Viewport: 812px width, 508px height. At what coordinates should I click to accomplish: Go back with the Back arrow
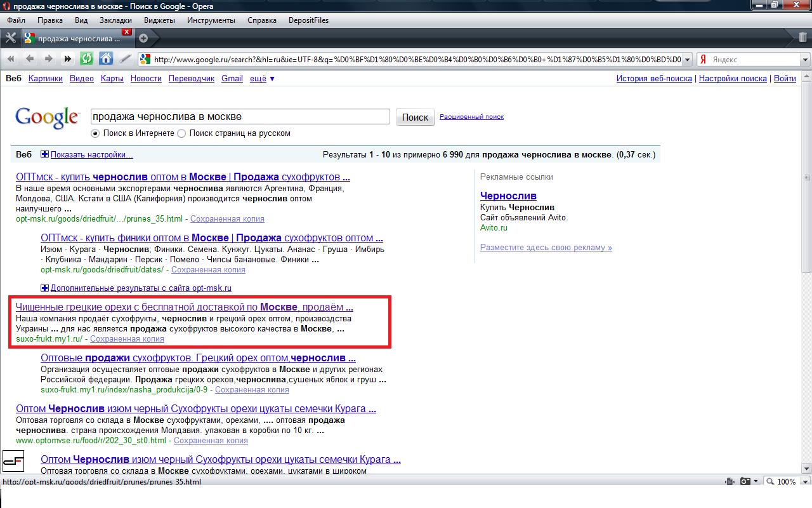(29, 59)
